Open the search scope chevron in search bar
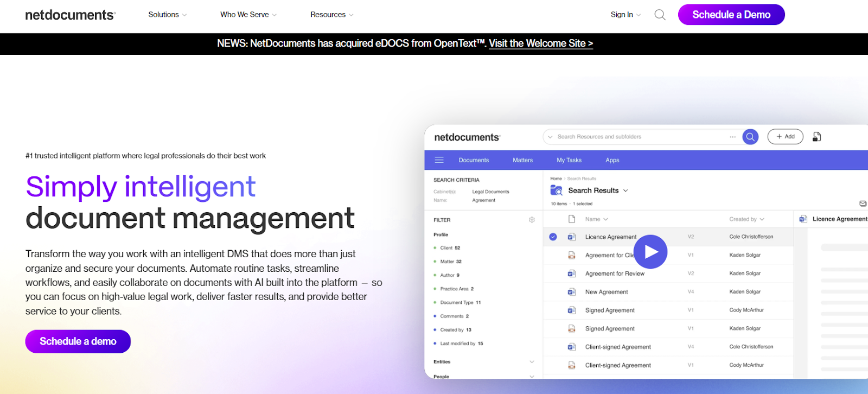868x394 pixels. click(550, 137)
